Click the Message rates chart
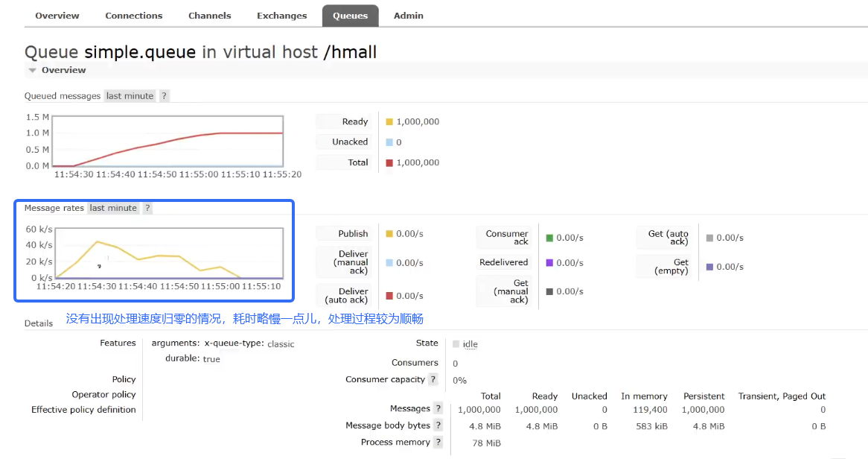This screenshot has width=868, height=459. [169, 253]
